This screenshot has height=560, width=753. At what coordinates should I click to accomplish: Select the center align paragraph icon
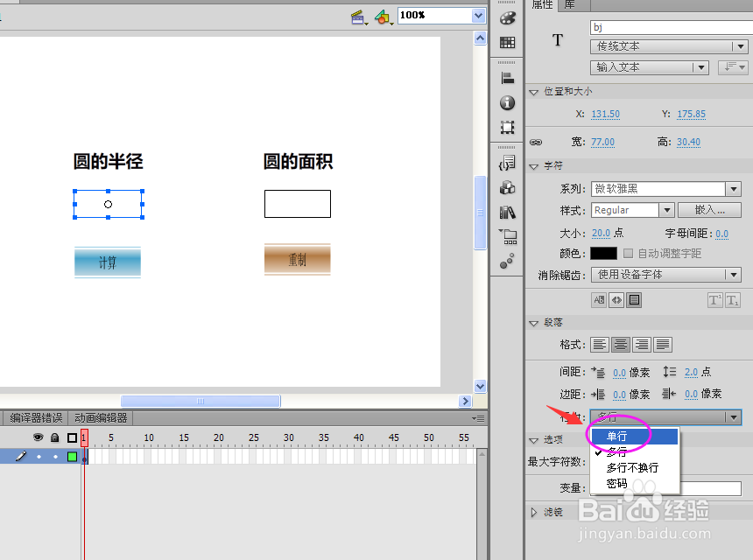tap(621, 344)
